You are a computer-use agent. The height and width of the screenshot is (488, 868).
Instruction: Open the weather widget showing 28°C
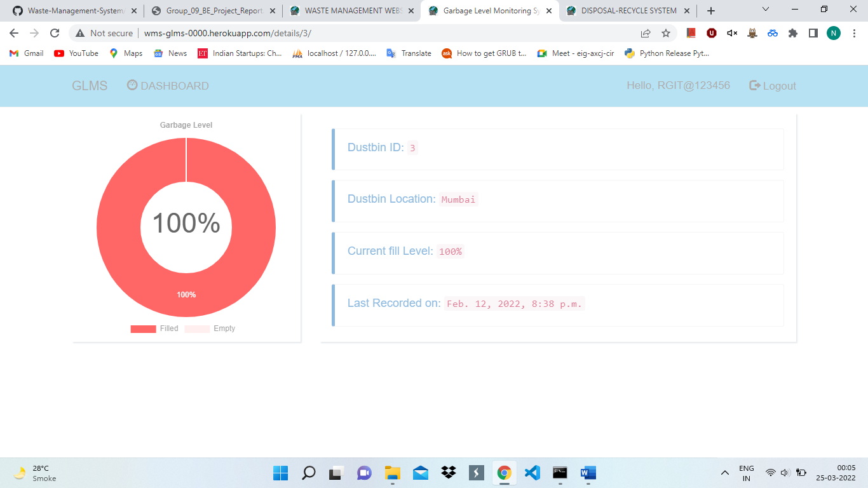coord(36,473)
